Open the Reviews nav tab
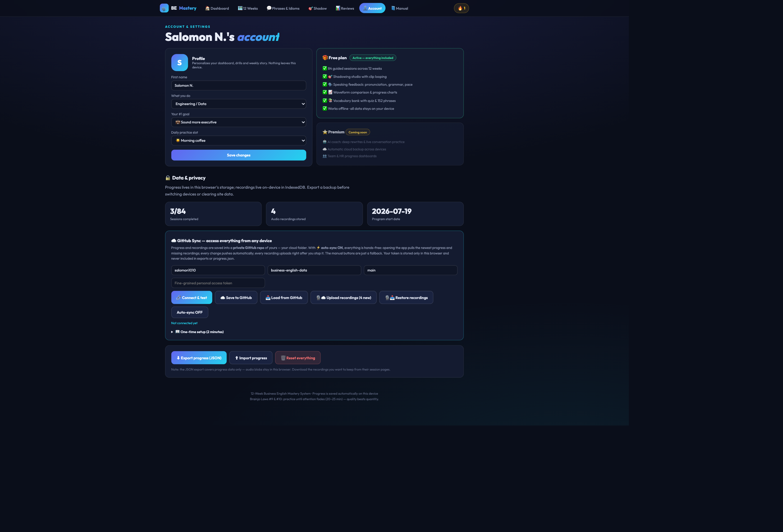 345,8
